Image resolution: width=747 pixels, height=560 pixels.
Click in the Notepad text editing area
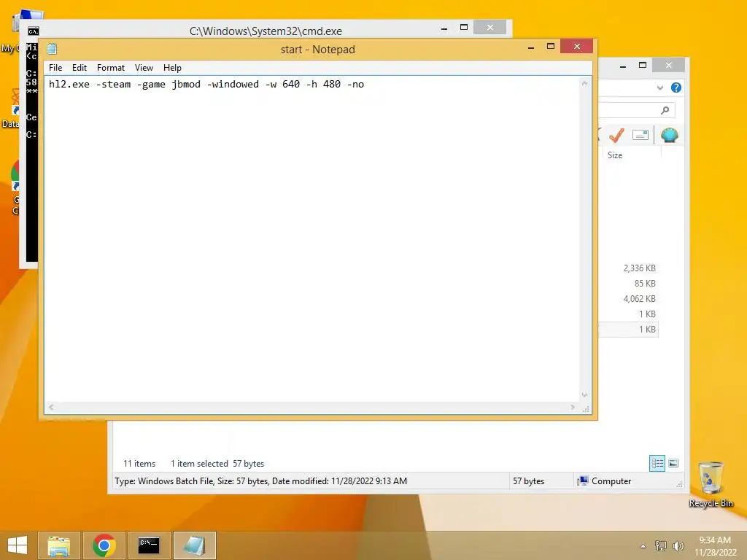(312, 238)
